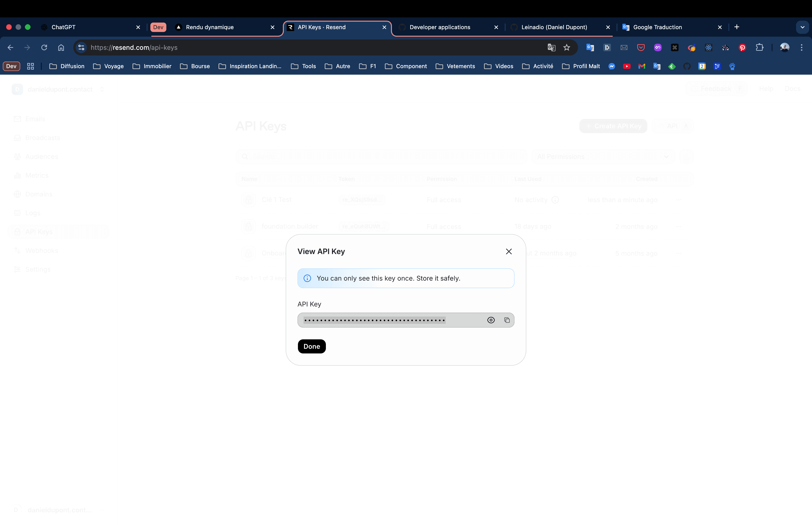This screenshot has width=812, height=525.
Task: Bookmark this page with star icon
Action: [x=567, y=48]
